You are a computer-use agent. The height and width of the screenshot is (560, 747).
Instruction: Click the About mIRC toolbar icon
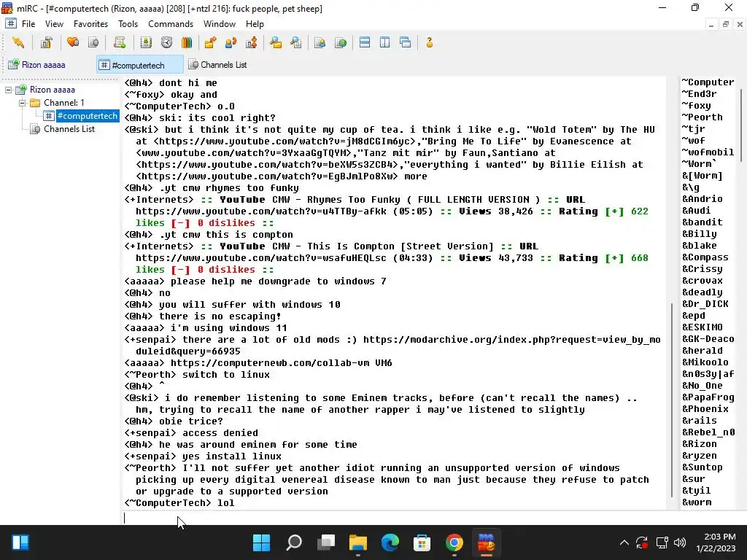[x=429, y=43]
